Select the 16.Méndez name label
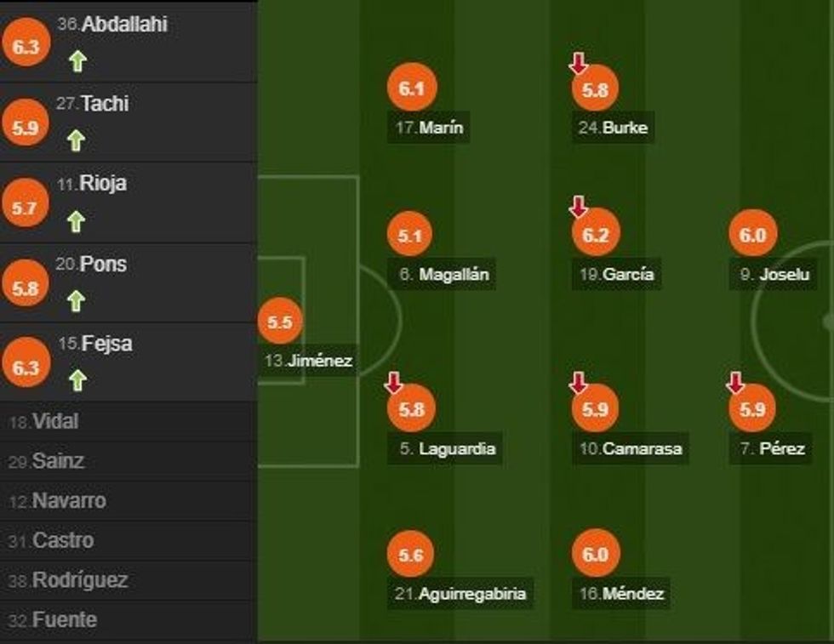Screen dimensions: 834x644 [620, 594]
